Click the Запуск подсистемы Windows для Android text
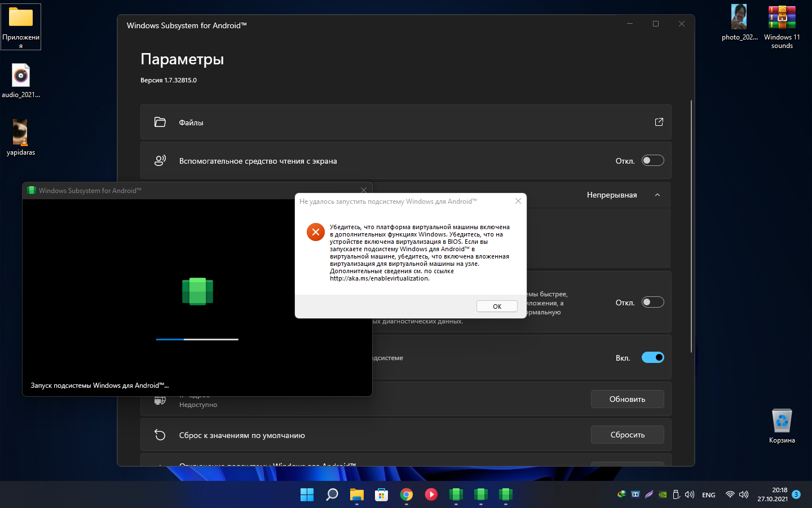This screenshot has width=812, height=508. [100, 386]
